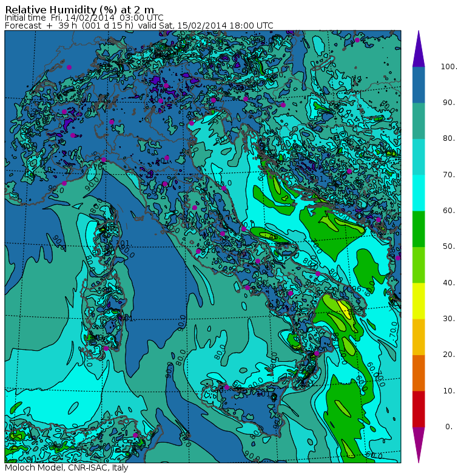Select the dark blue 90–100 legend band
The image size is (461, 476).
(x=419, y=85)
